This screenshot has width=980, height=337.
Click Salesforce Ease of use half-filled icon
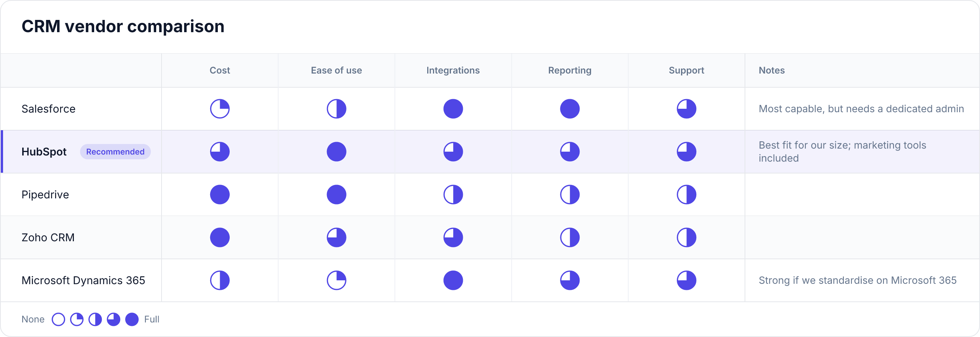pyautogui.click(x=336, y=109)
